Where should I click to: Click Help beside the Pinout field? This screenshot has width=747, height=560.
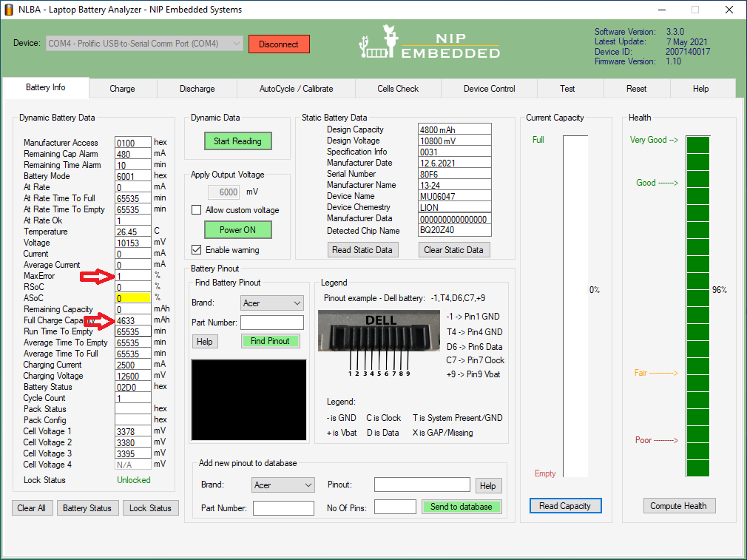pos(488,485)
